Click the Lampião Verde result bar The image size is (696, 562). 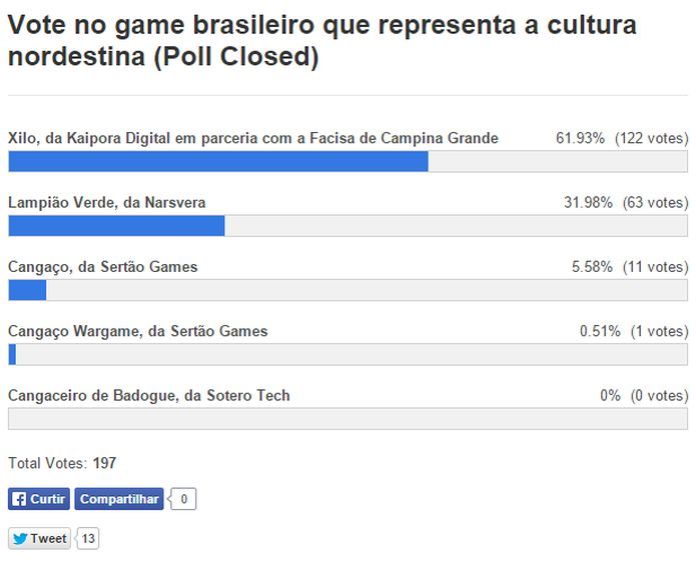[x=347, y=225]
